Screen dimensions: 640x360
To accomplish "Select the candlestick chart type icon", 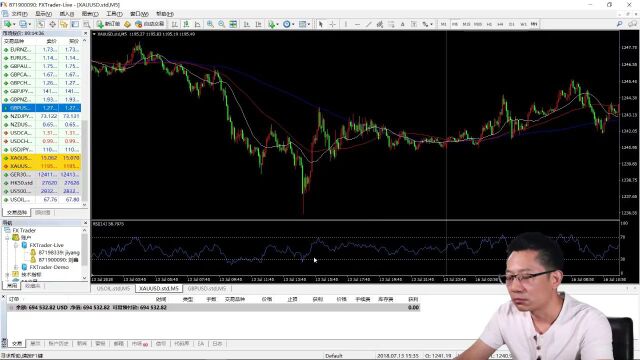I will (186, 24).
